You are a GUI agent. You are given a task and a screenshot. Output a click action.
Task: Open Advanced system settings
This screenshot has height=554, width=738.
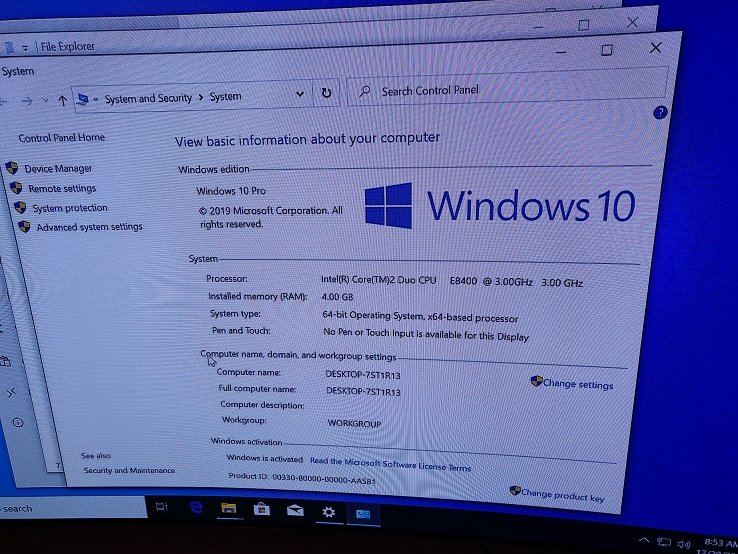click(89, 227)
